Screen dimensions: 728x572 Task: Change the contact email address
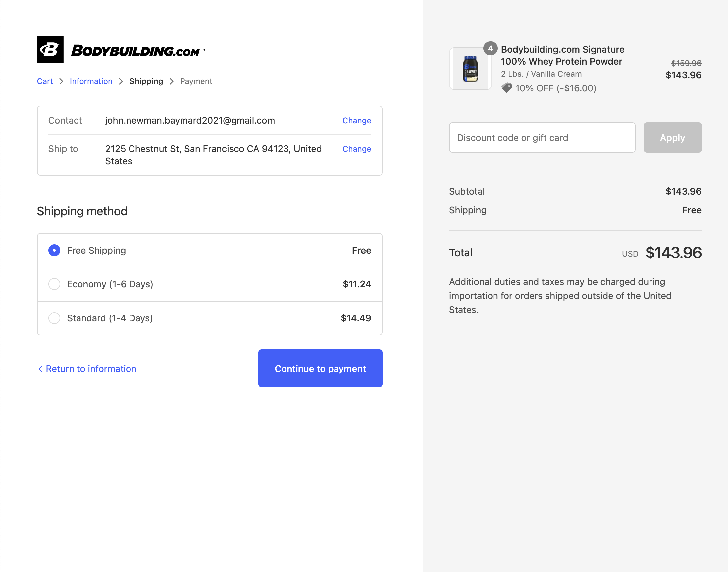(356, 121)
